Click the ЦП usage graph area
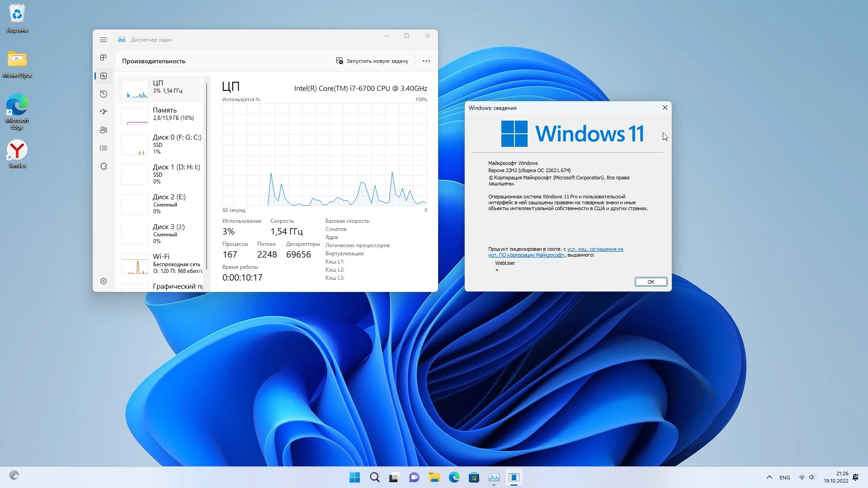This screenshot has height=488, width=868. 324,155
